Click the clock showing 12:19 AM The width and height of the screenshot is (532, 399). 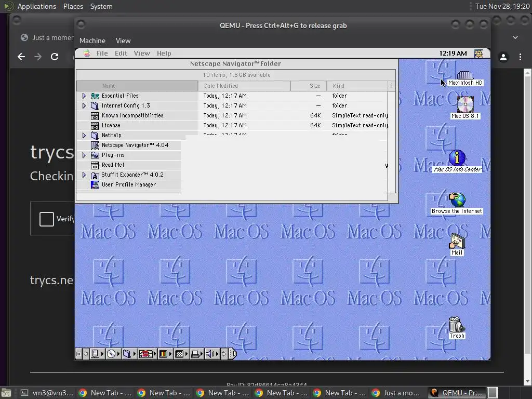[x=453, y=54]
